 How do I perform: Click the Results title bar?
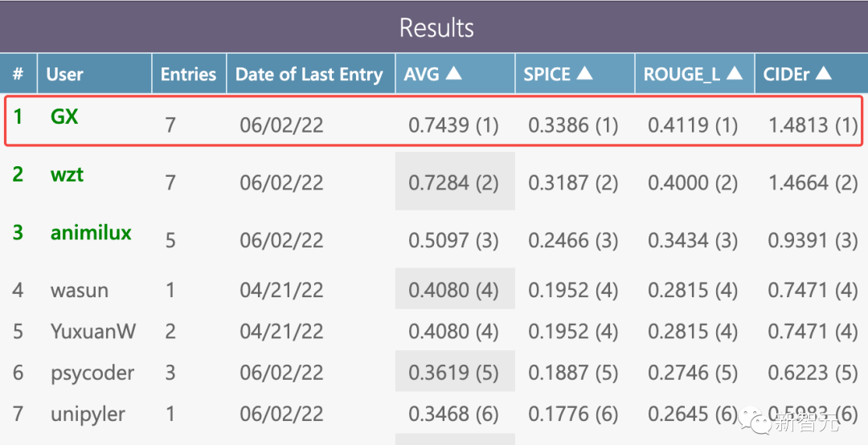(x=436, y=28)
